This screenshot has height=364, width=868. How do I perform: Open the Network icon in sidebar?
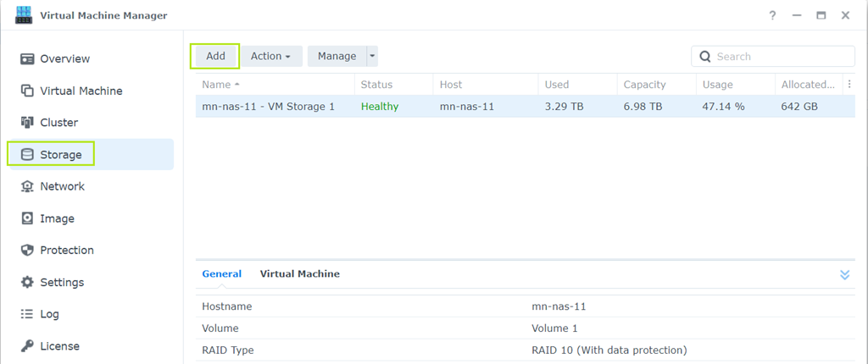point(27,186)
